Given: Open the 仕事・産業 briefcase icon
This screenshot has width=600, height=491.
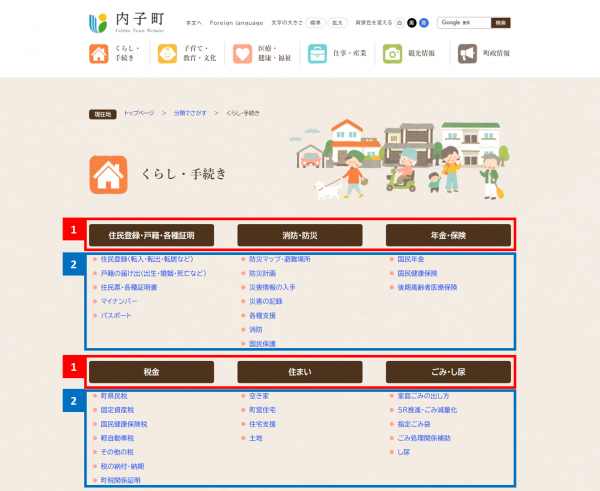Looking at the screenshot, I should click(x=318, y=54).
